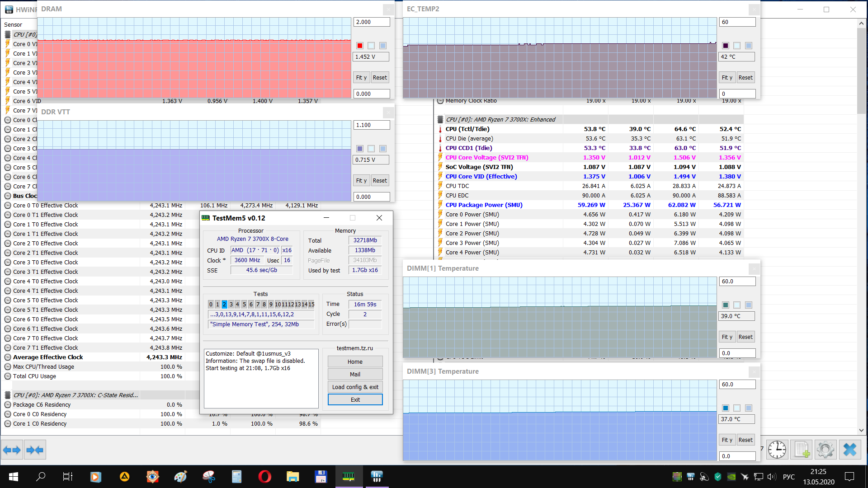Viewport: 868px width, 488px height.
Task: Click the expand columns double-arrow icon
Action: point(12,450)
